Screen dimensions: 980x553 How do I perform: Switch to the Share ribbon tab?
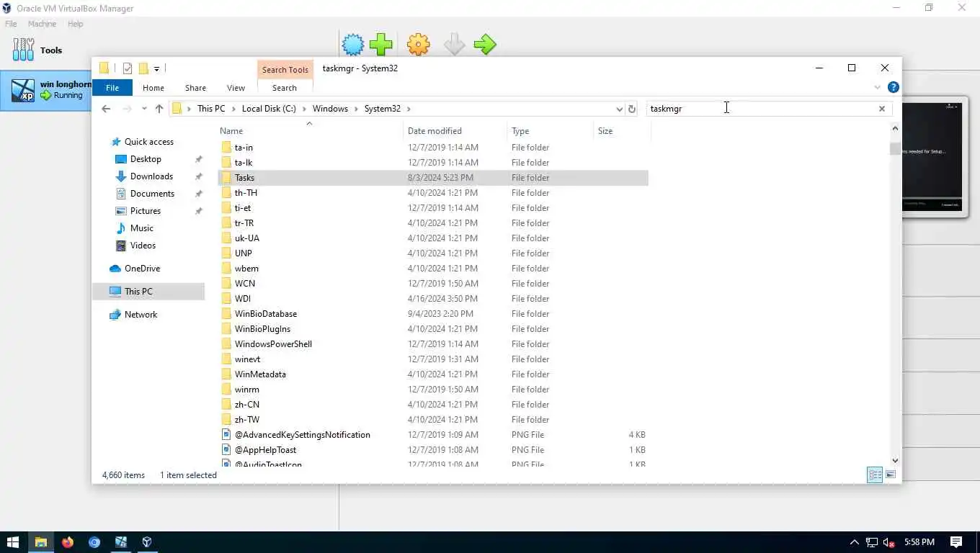click(195, 88)
